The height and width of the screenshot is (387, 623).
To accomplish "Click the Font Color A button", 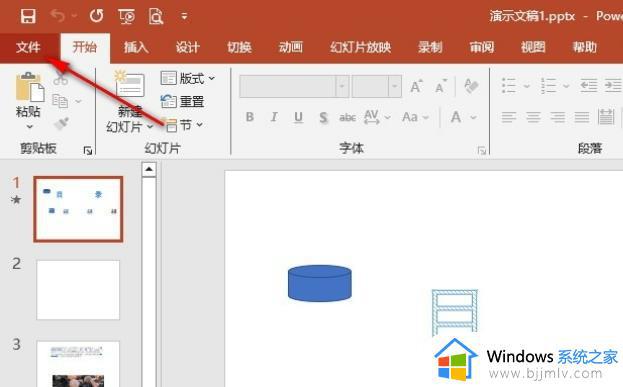I will tap(456, 117).
